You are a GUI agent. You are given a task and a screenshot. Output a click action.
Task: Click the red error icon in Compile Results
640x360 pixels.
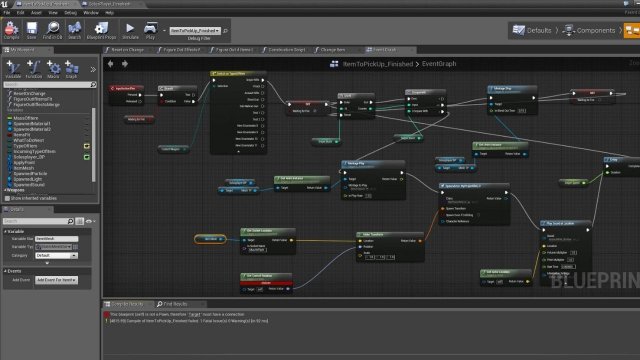point(107,314)
